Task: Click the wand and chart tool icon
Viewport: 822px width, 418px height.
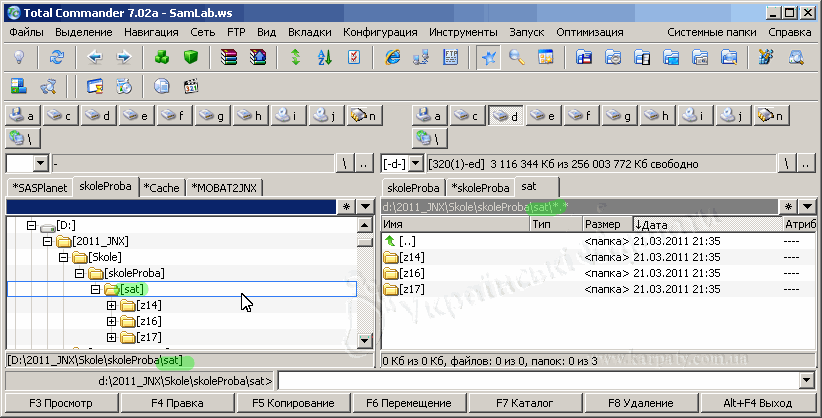Action: [x=766, y=57]
